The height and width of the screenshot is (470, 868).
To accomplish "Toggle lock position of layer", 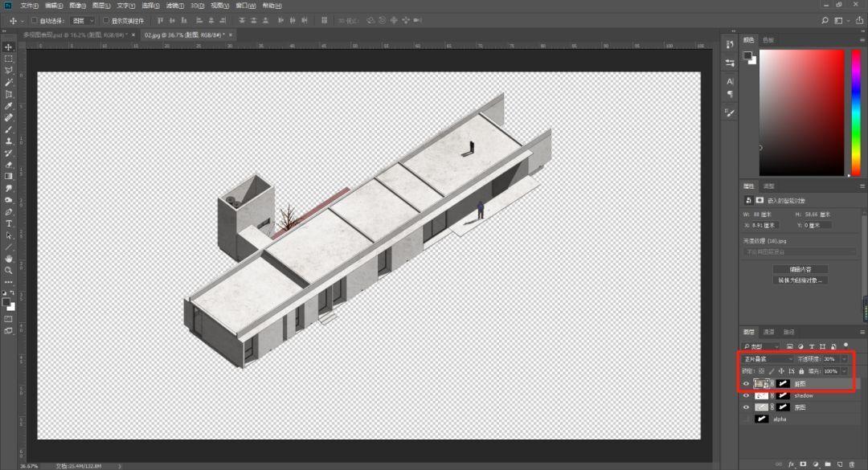I will pyautogui.click(x=781, y=371).
